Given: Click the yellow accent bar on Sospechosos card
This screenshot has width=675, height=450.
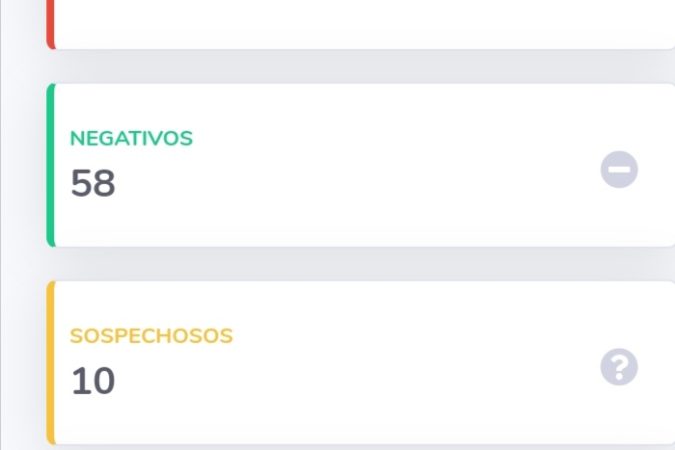Looking at the screenshot, I should [x=50, y=363].
